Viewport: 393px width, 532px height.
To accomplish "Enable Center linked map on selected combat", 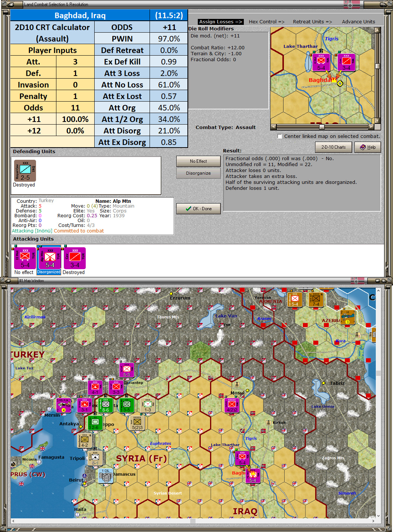I will pyautogui.click(x=280, y=136).
